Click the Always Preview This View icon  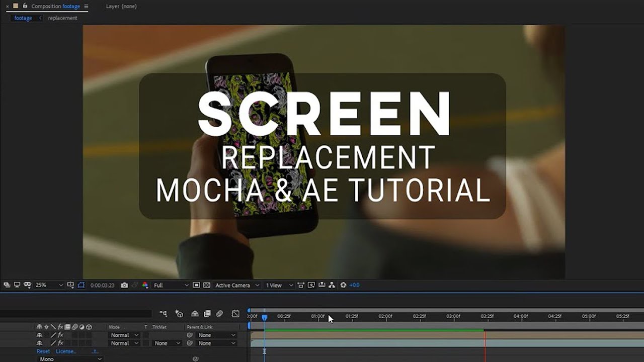[6, 285]
